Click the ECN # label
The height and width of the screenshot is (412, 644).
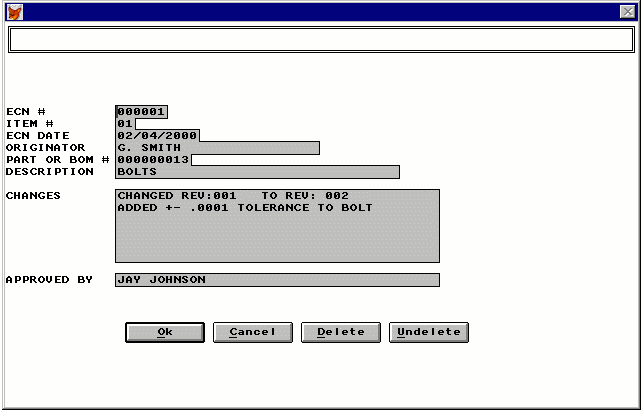pos(26,112)
